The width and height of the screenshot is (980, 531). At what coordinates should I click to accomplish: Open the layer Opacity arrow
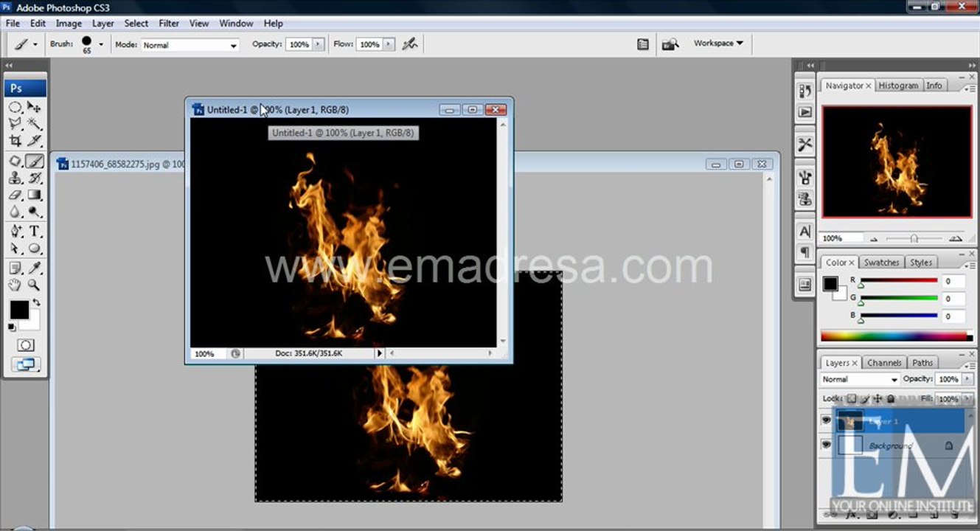click(967, 379)
